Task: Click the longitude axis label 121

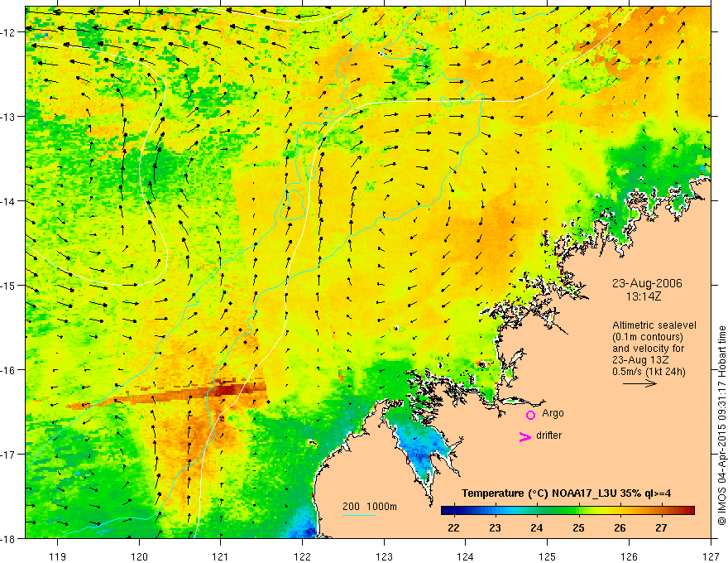Action: point(221,556)
